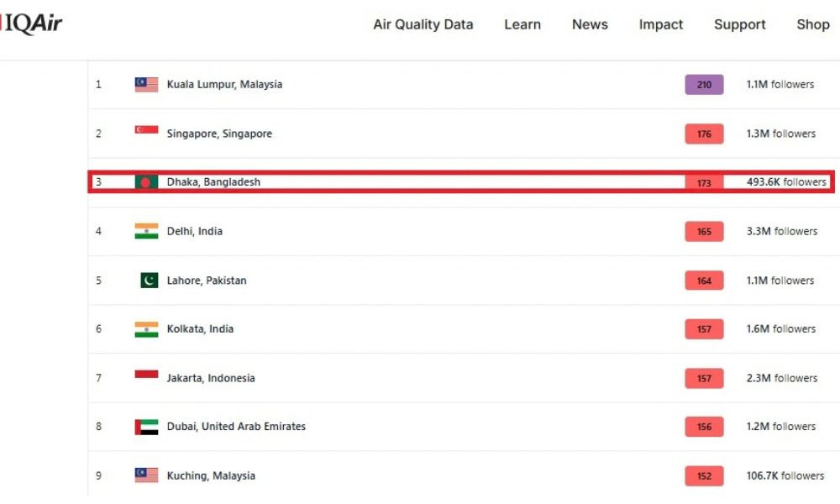Click the Singapore flag icon
Viewport: 840px width, 504px height.
click(x=146, y=129)
